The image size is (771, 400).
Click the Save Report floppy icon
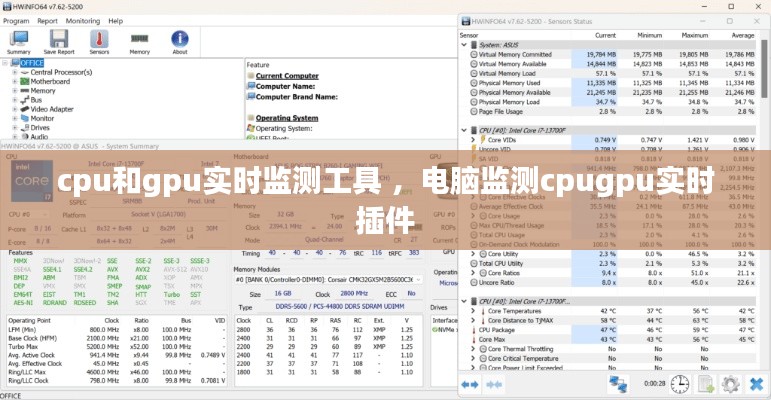pyautogui.click(x=59, y=39)
